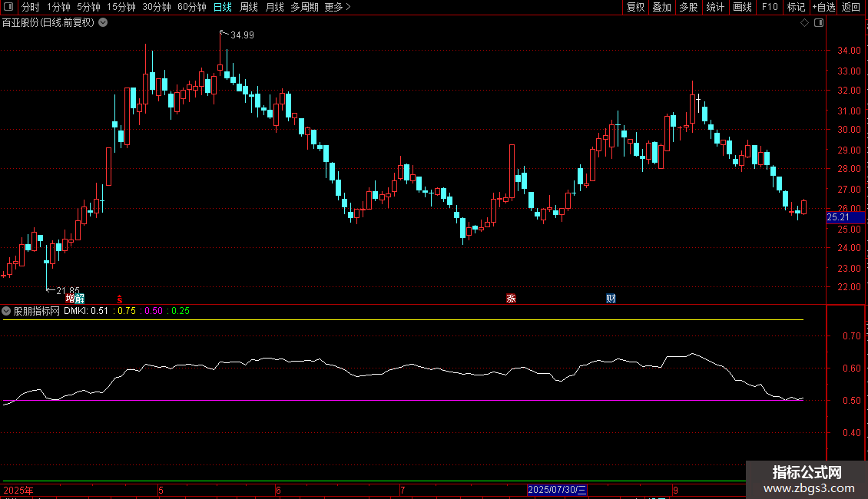Image resolution: width=868 pixels, height=499 pixels.
Task: Click month 9 on time axis
Action: (675, 490)
